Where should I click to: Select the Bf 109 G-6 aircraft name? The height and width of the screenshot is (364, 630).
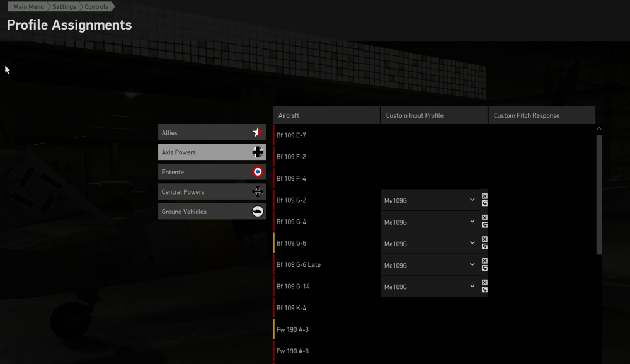click(x=291, y=243)
